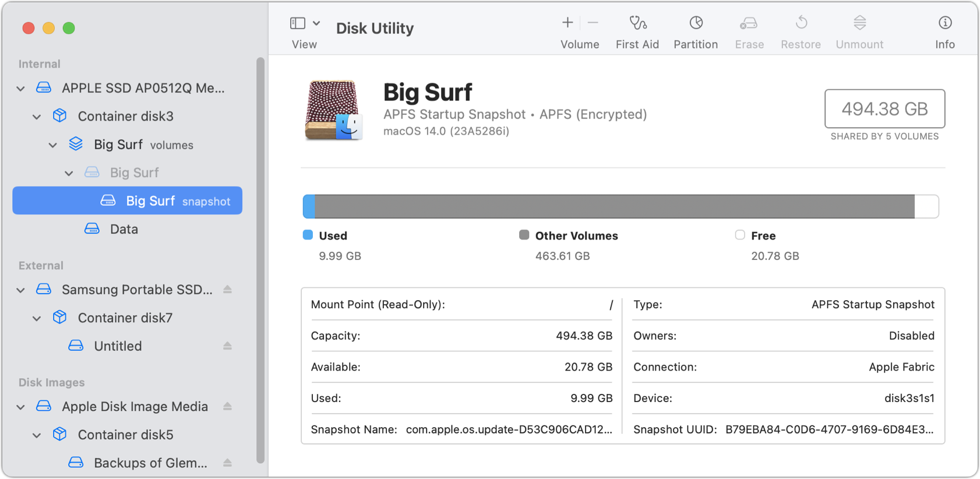Select the Restore arrow icon

802,23
